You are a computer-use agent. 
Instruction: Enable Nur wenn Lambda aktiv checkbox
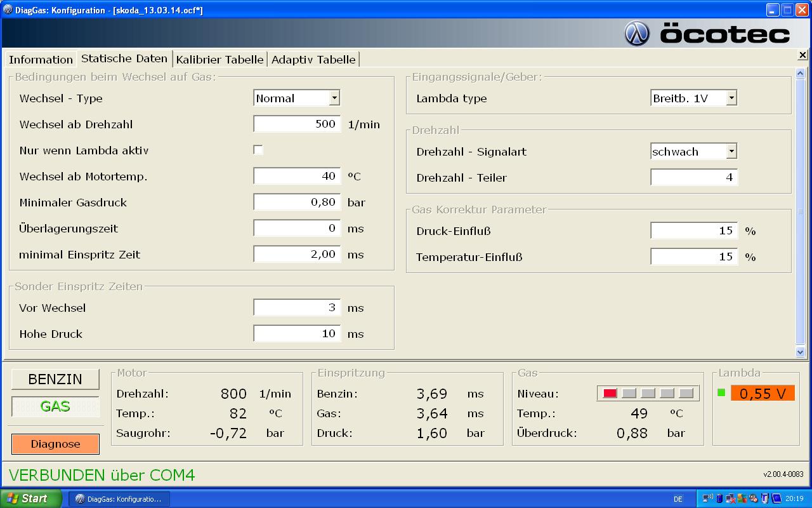tap(258, 150)
